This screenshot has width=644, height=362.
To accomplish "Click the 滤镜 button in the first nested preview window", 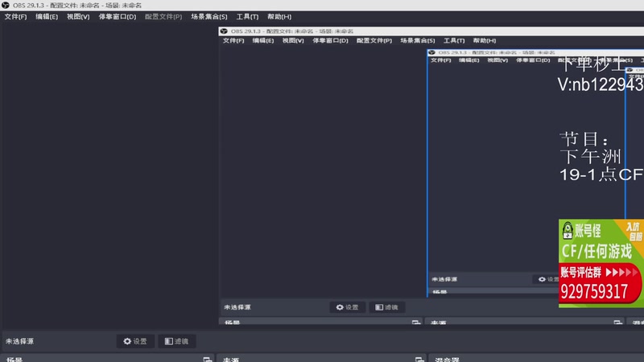I will coord(387,307).
